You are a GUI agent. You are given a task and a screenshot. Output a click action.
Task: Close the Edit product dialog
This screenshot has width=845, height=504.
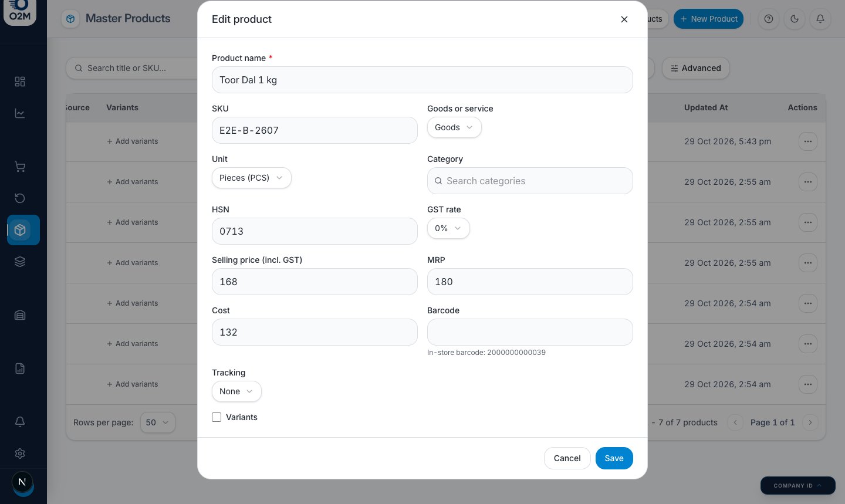(624, 19)
